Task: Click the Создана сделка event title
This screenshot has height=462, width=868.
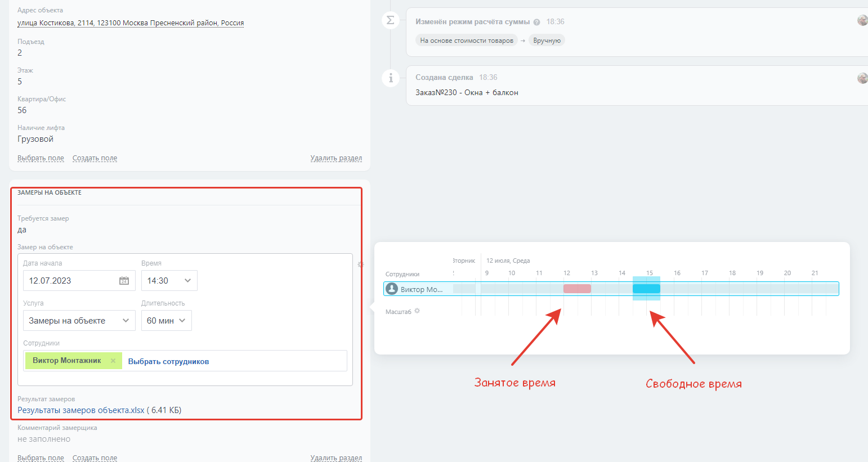Action: (x=444, y=78)
